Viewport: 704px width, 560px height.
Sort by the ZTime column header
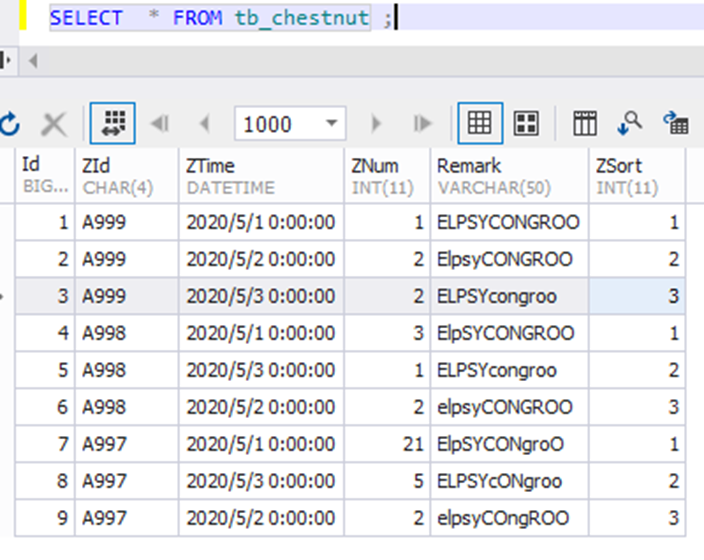tap(261, 176)
